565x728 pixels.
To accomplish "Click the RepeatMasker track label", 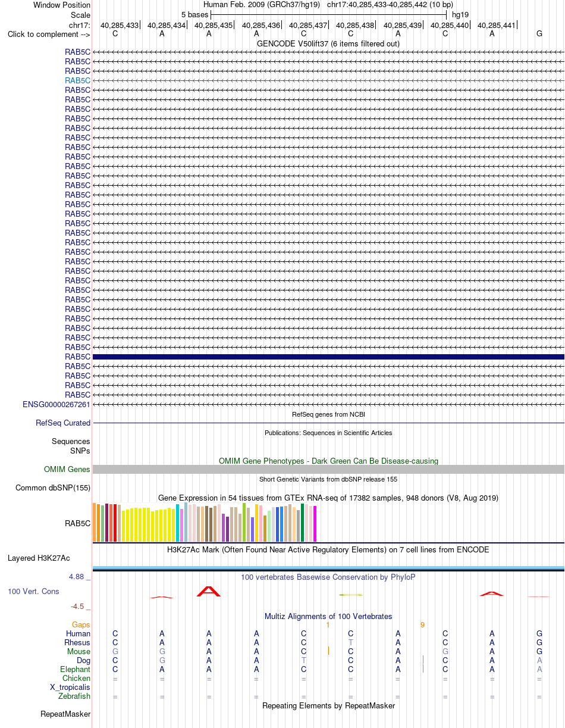I will pos(65,714).
